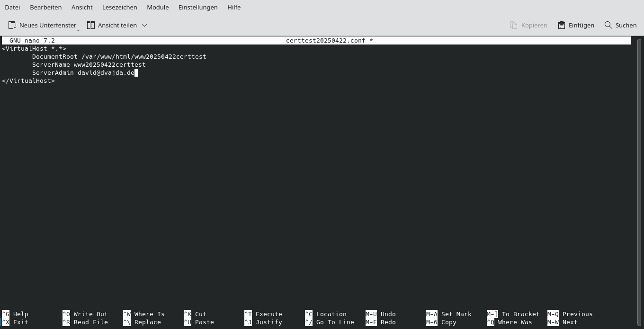Click the Ansicht teilen split-view icon

point(91,25)
